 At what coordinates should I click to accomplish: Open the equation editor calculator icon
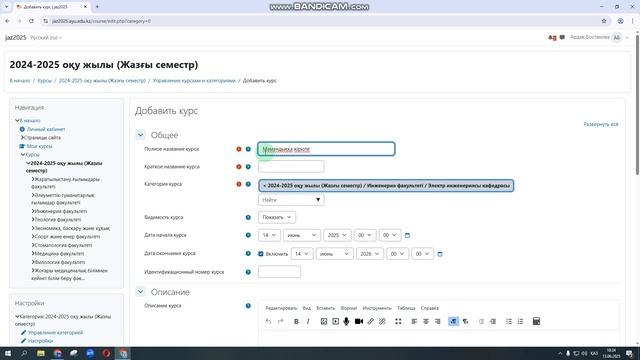click(536, 322)
